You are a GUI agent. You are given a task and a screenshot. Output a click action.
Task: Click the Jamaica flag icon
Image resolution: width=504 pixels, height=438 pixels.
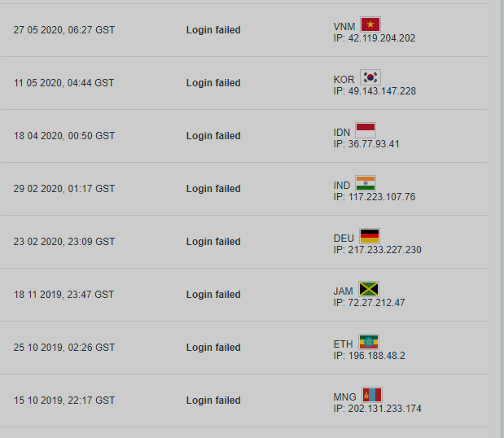click(x=369, y=289)
